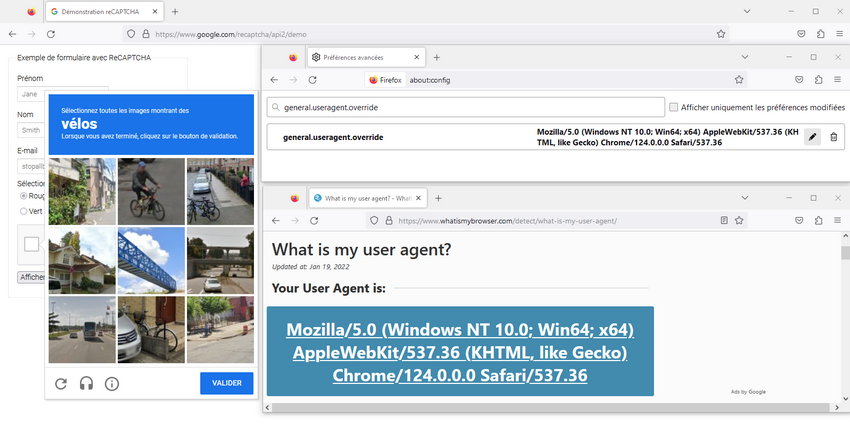
Task: Bookmark the reCAPTCHA demo page with star
Action: [x=720, y=34]
